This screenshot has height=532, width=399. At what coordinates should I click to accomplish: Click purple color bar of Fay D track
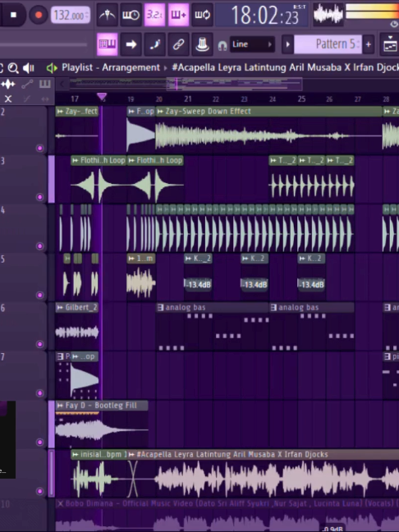51,424
